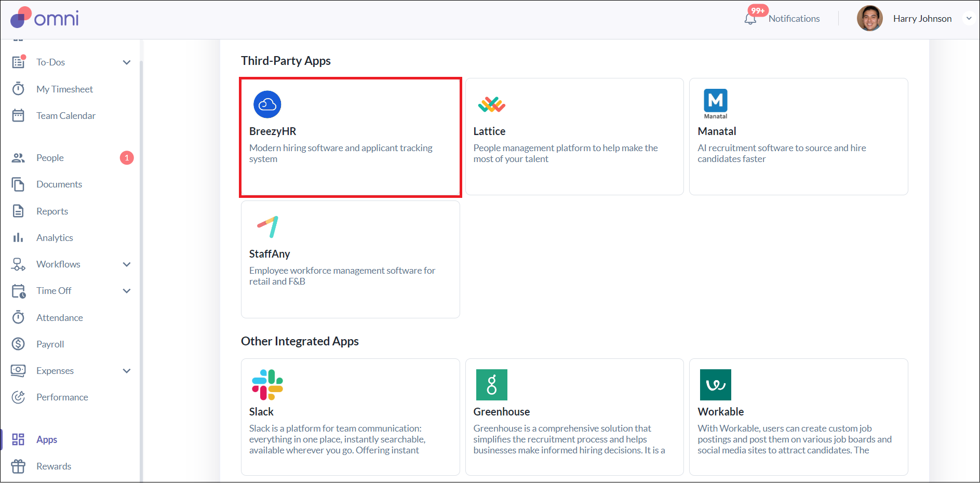
Task: Open Performance section
Action: (x=62, y=397)
